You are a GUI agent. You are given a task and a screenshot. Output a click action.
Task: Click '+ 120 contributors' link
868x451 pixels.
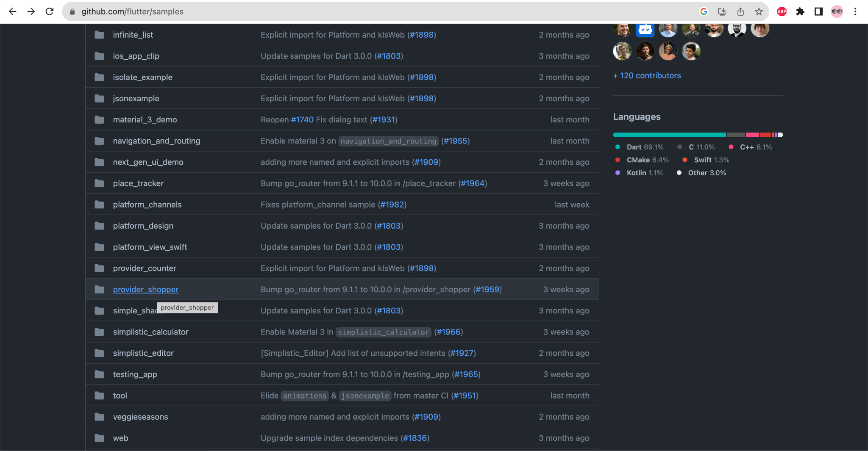[x=647, y=75]
